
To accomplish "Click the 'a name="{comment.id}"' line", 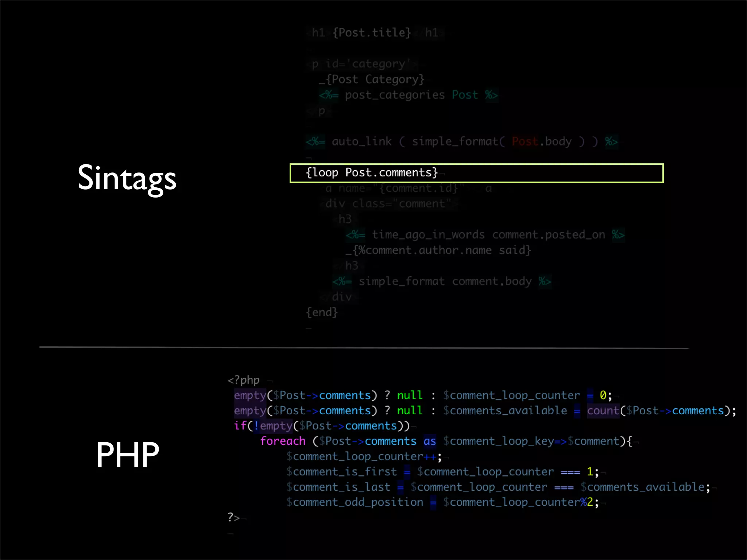I will [x=409, y=188].
